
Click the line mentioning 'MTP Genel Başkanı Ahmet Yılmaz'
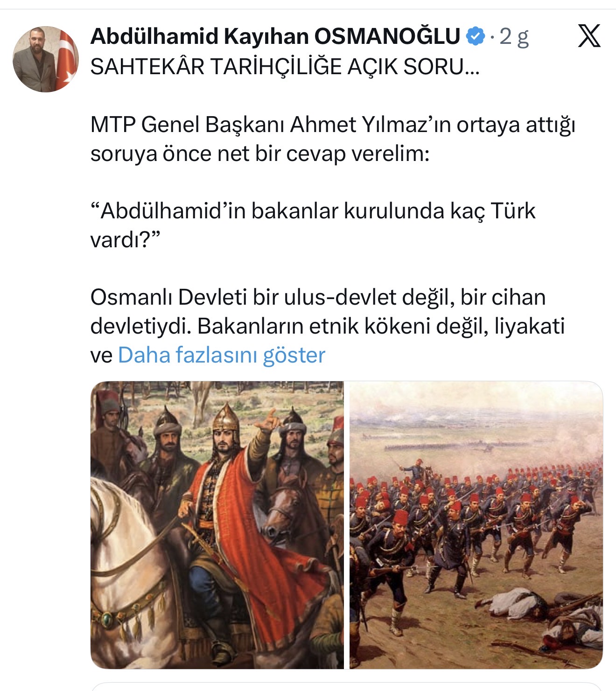click(333, 125)
